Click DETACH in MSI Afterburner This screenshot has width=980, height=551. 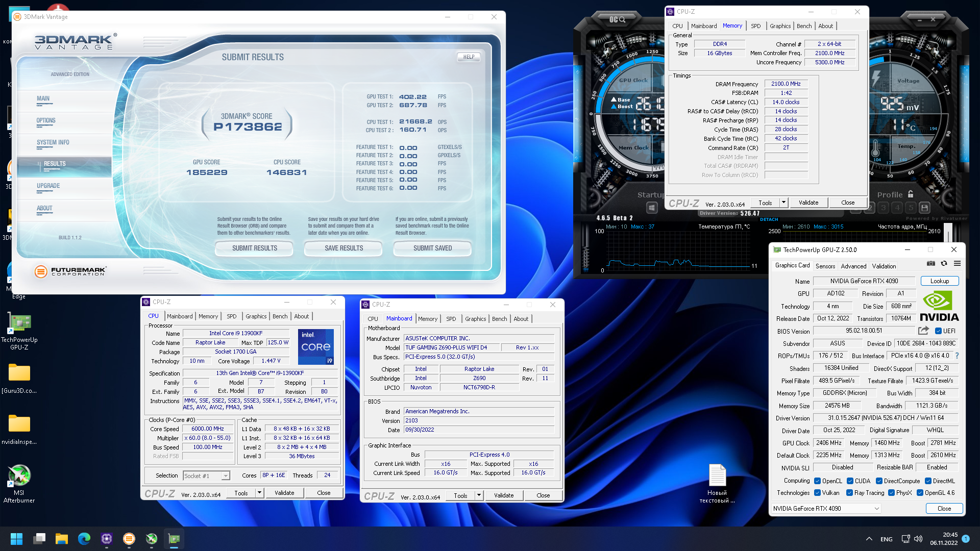coord(769,219)
